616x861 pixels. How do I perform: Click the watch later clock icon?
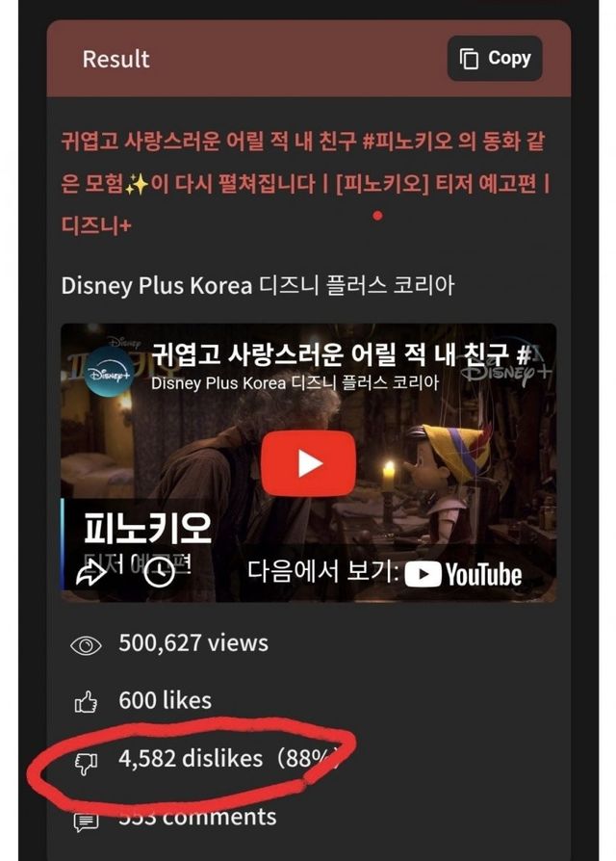159,573
